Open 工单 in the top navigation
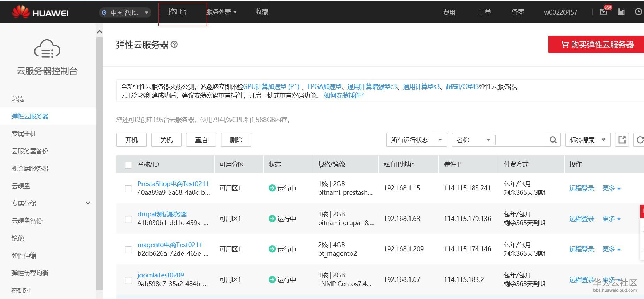The width and height of the screenshot is (644, 299). 485,13
